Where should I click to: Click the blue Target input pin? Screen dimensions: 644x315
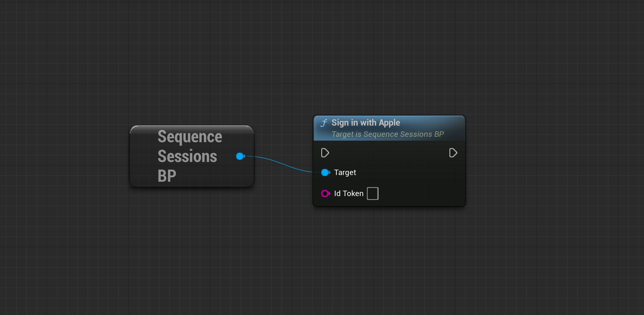pyautogui.click(x=326, y=172)
